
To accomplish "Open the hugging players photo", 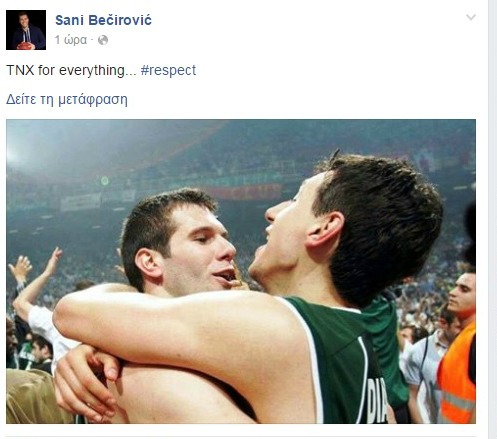I will tap(241, 271).
